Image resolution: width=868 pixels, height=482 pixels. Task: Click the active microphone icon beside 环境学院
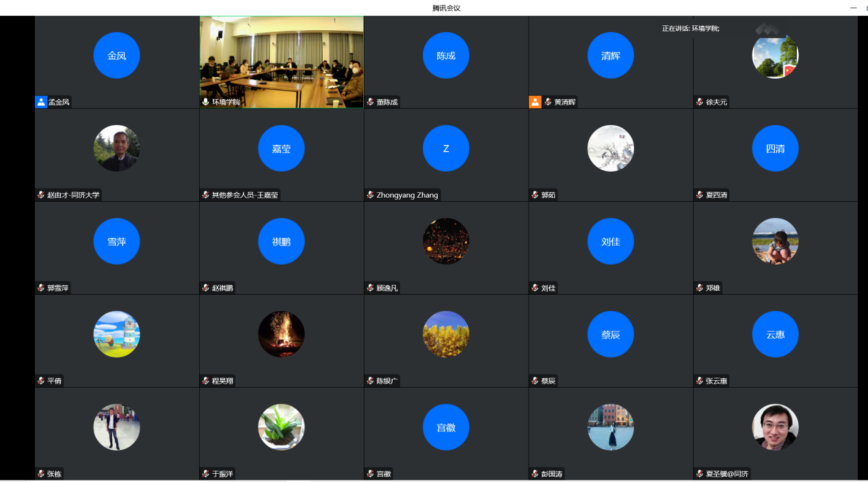pos(205,102)
